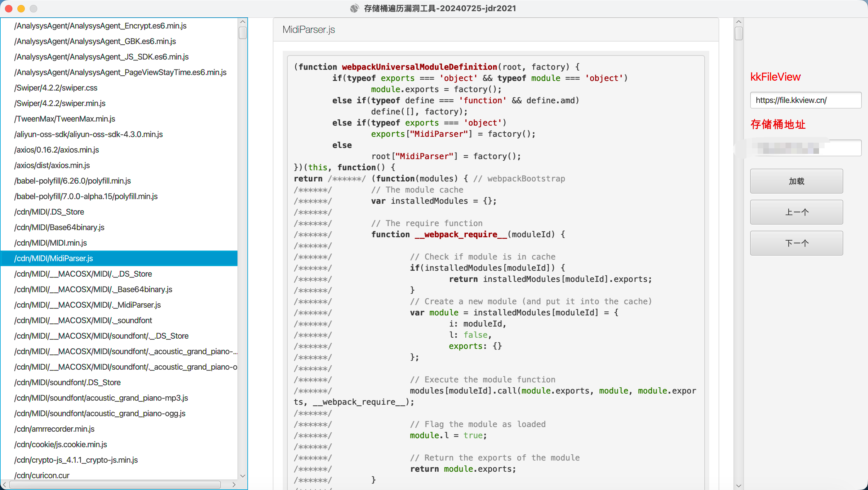This screenshot has width=868, height=490.
Task: Click preview pane scroll down arrow
Action: [738, 486]
